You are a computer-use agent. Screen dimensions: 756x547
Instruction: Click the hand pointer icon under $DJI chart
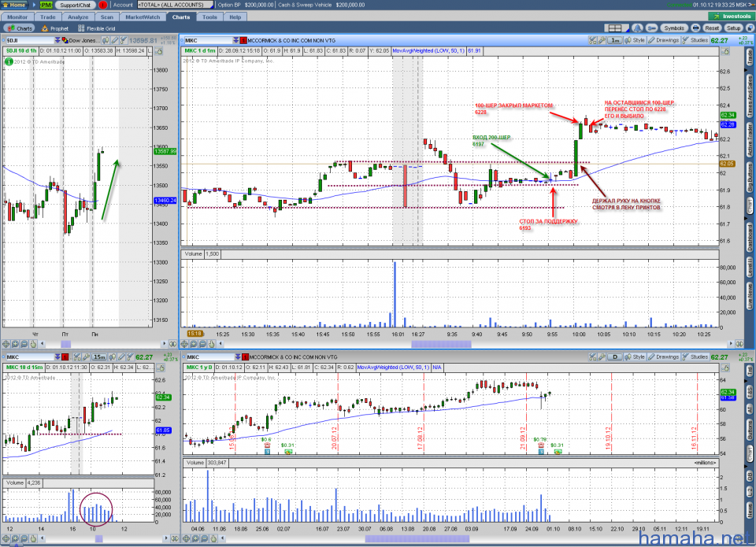click(33, 344)
